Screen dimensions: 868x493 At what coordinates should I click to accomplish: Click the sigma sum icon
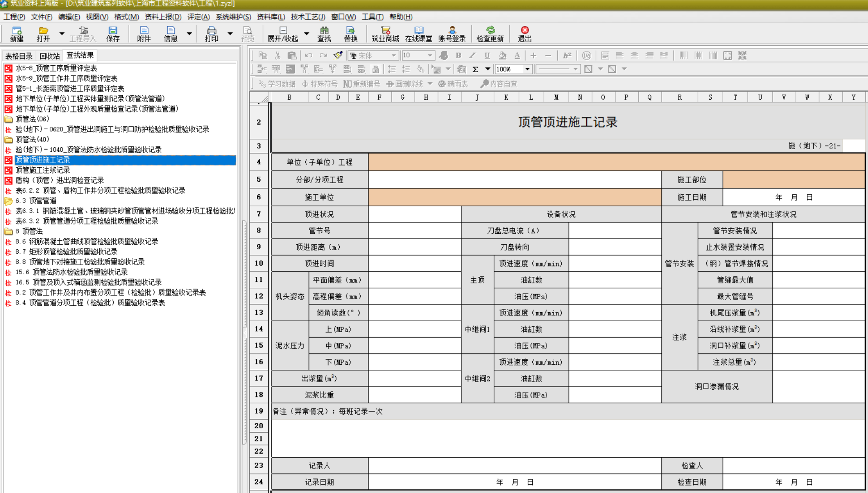coord(475,69)
